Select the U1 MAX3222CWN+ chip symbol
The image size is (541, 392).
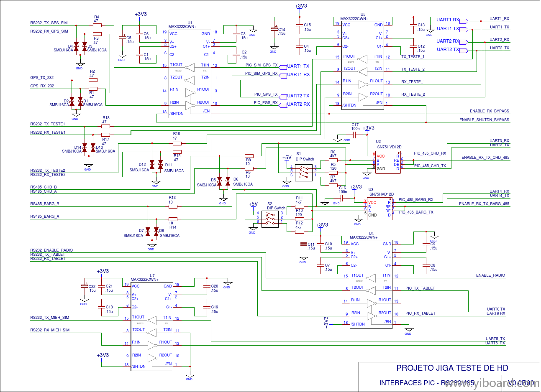(x=190, y=73)
